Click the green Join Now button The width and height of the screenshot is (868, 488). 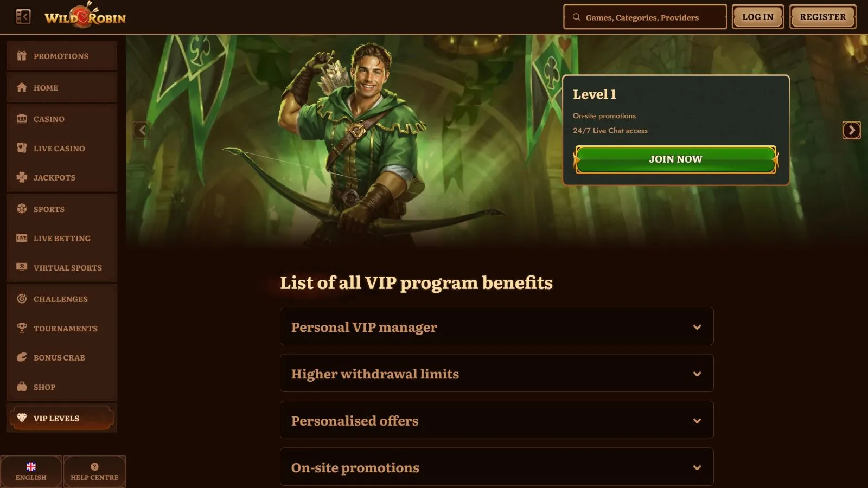(x=675, y=159)
